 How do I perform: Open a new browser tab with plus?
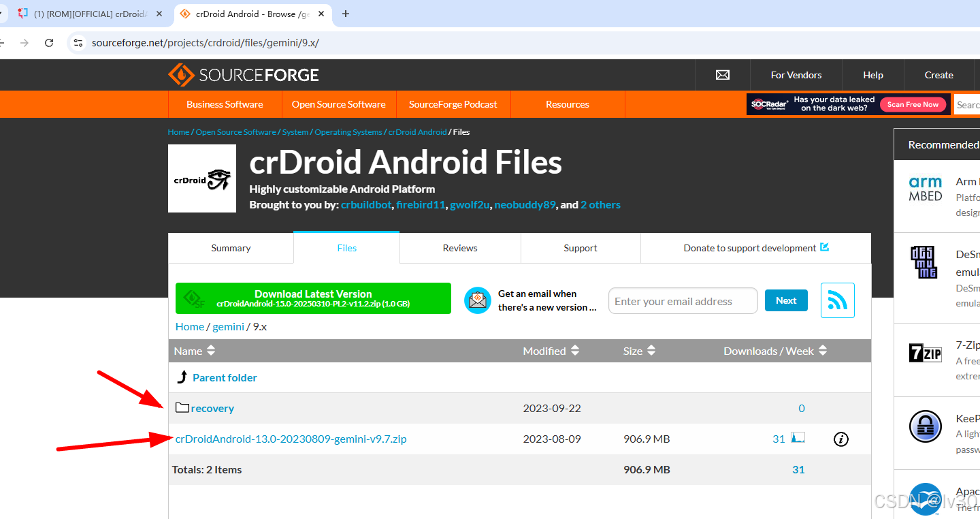pos(346,14)
